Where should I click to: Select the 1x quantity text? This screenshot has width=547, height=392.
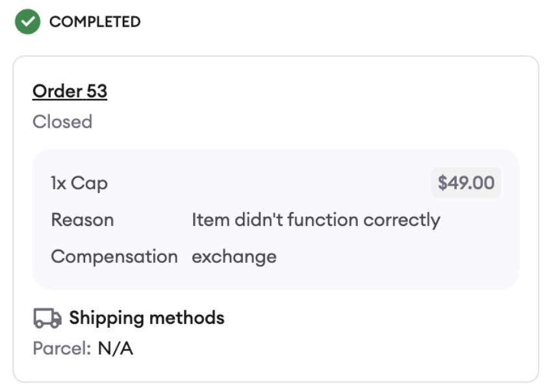coord(58,183)
